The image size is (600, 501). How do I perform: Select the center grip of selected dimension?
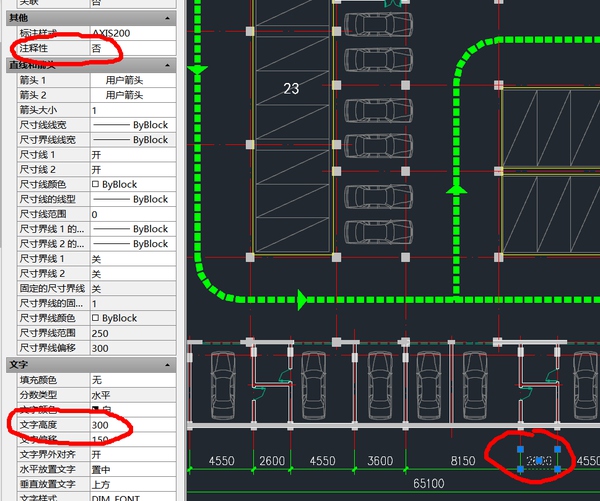point(539,461)
